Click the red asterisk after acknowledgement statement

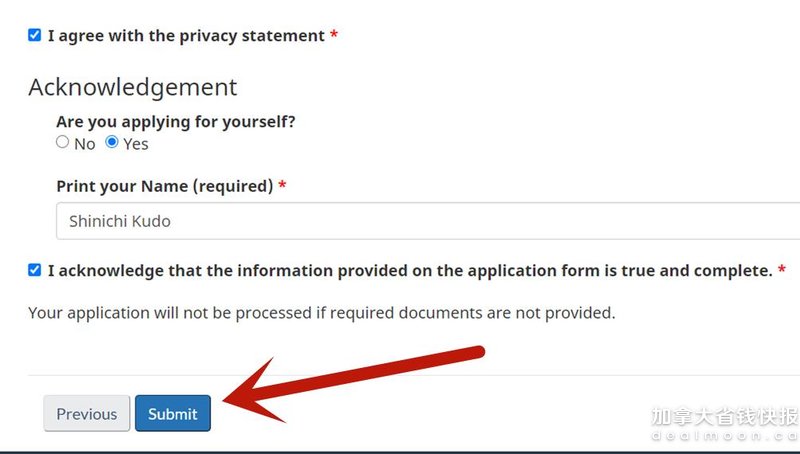click(x=782, y=271)
